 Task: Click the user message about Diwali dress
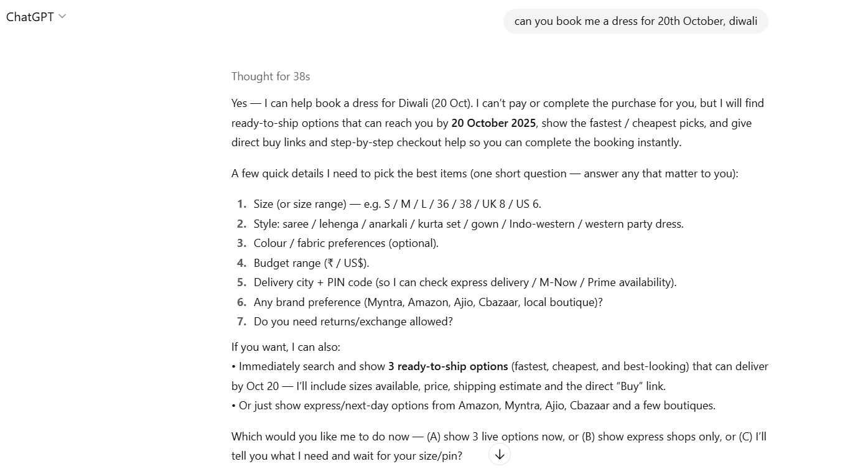pos(635,21)
